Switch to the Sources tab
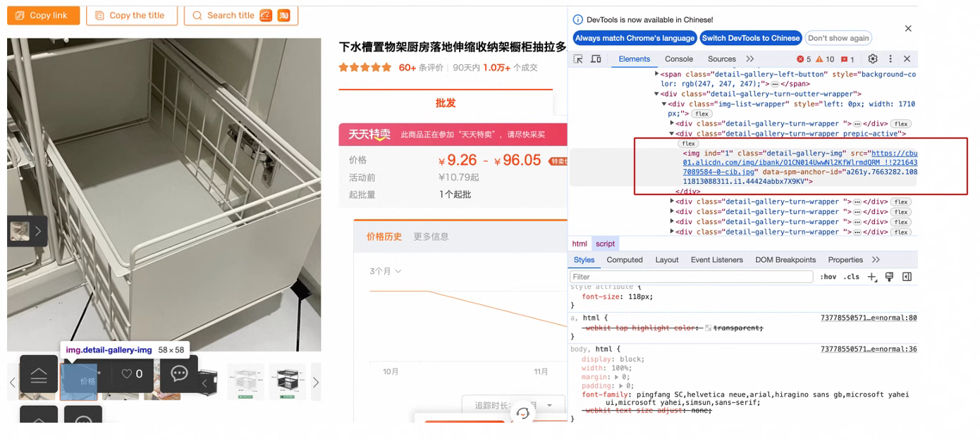This screenshot has height=441, width=980. click(x=721, y=59)
